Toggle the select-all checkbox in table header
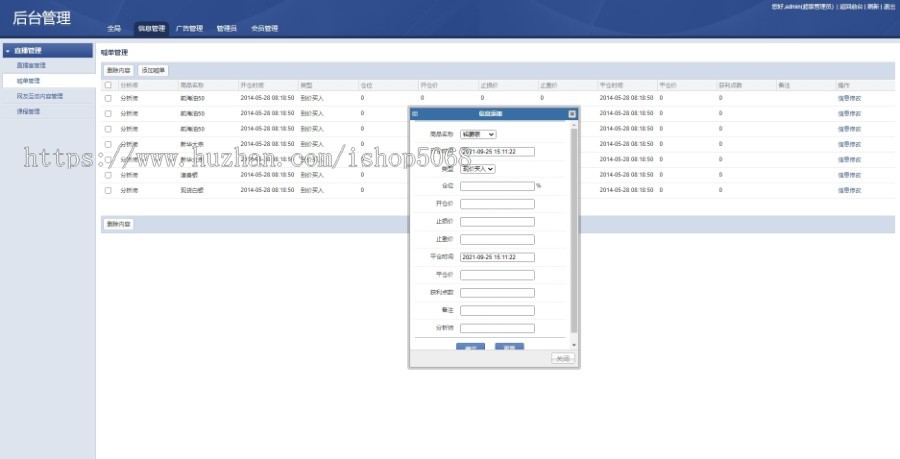Screen dimensions: 900x459 pos(108,85)
